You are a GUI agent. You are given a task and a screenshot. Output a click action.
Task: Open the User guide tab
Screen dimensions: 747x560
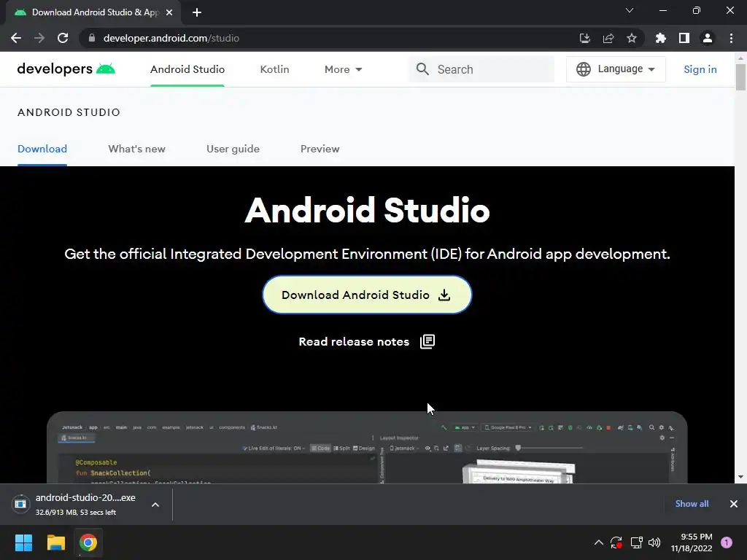point(233,149)
